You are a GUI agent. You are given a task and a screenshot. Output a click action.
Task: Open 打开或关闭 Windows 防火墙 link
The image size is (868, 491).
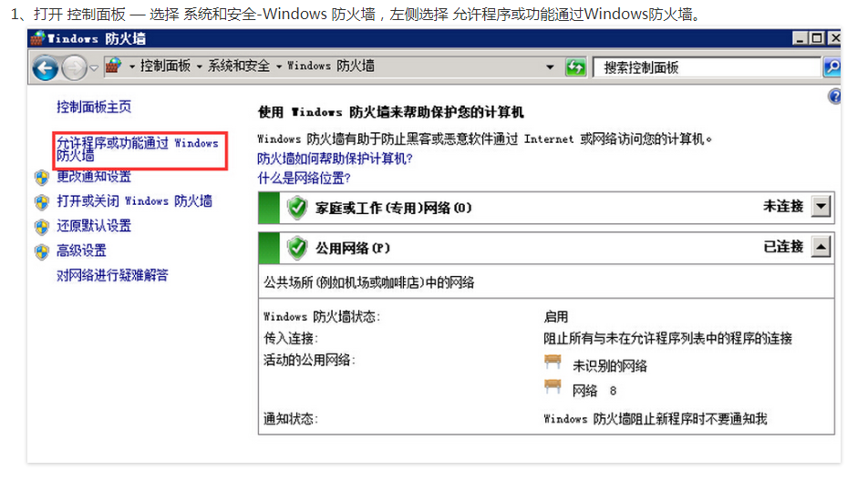(x=135, y=200)
